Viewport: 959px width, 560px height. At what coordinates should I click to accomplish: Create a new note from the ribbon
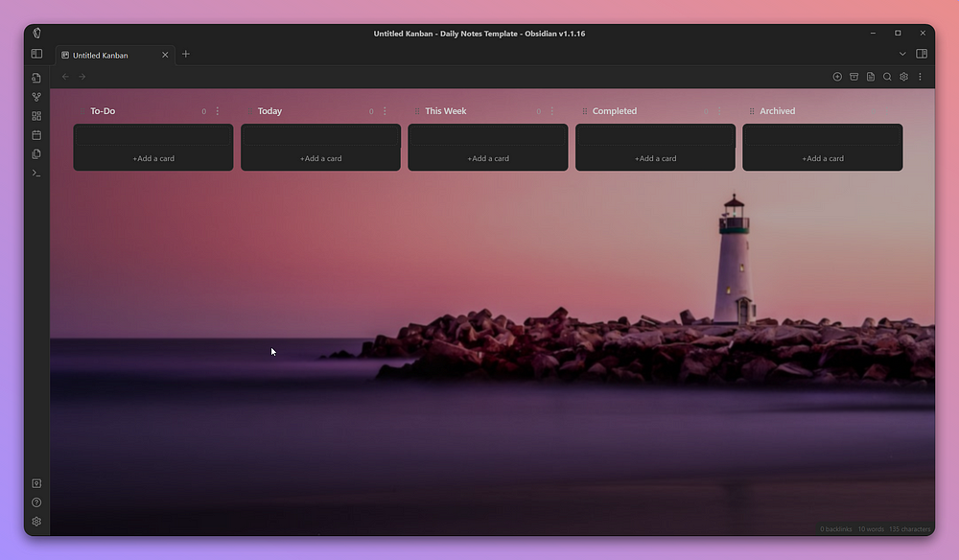(35, 78)
